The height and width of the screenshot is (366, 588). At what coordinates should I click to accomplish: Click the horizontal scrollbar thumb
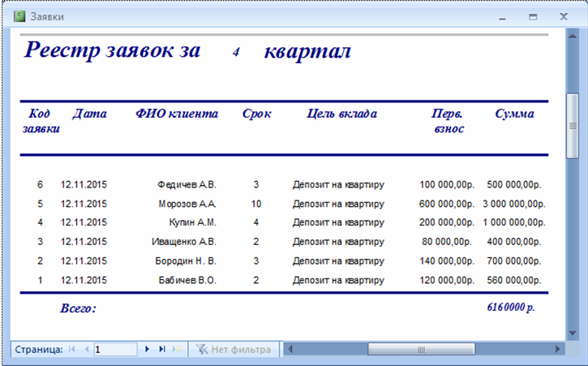click(420, 349)
